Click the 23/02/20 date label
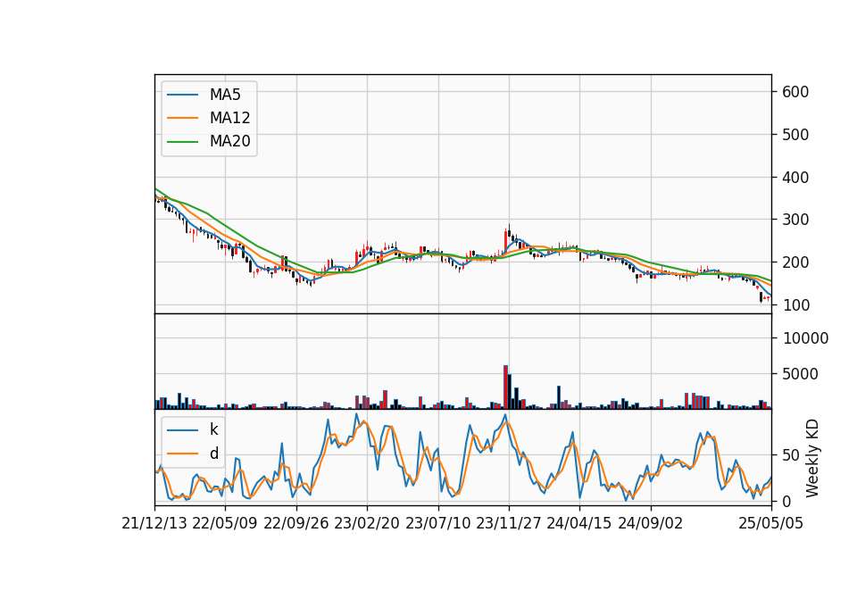The image size is (857, 616). coord(367,523)
